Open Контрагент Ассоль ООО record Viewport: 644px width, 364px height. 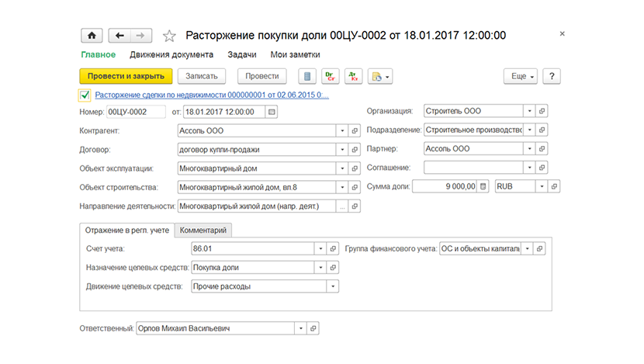tap(355, 130)
